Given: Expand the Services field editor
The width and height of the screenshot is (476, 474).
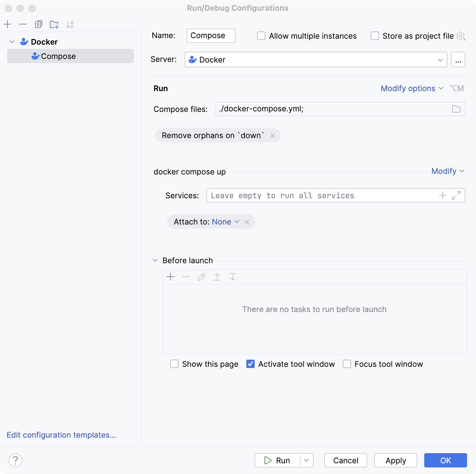Looking at the screenshot, I should 457,196.
